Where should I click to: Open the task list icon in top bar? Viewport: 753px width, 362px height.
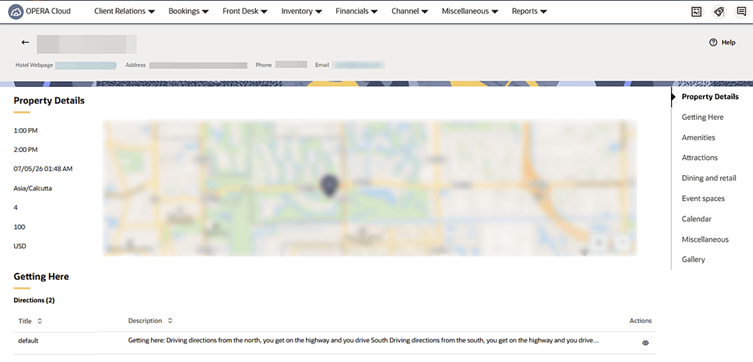pyautogui.click(x=696, y=12)
